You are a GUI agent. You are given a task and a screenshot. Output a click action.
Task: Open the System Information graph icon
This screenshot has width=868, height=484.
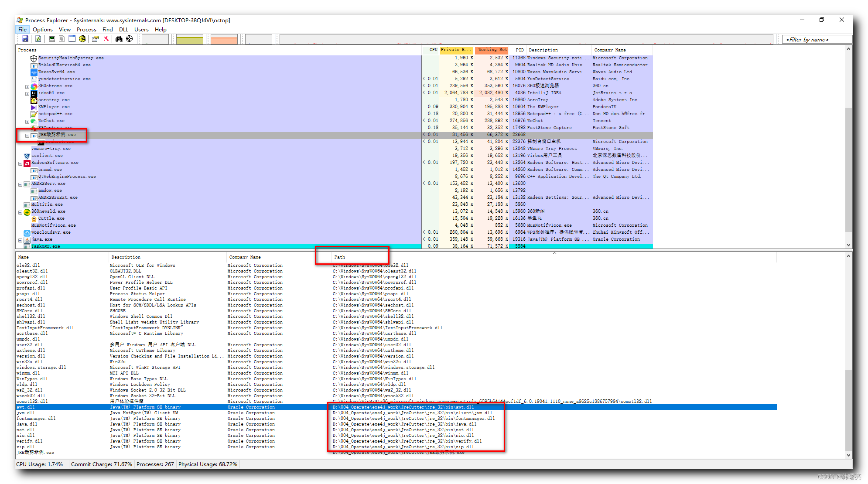tap(52, 39)
